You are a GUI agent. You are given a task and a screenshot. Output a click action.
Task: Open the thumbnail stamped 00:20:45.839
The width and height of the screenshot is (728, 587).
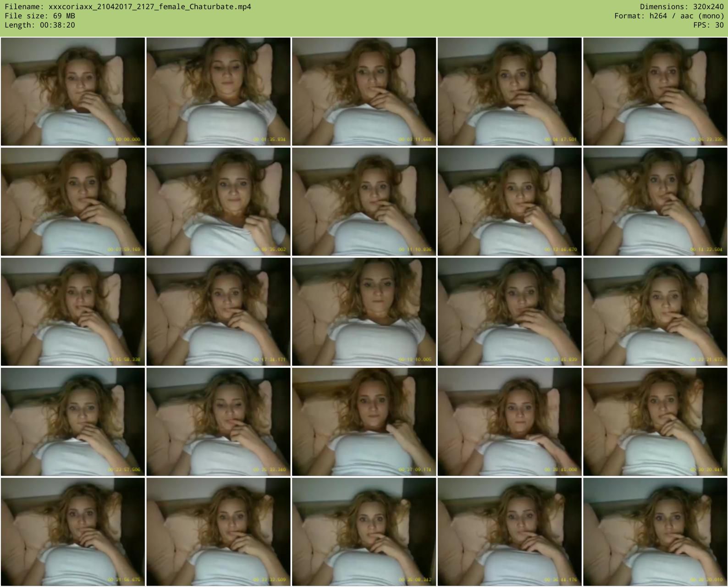tap(510, 312)
